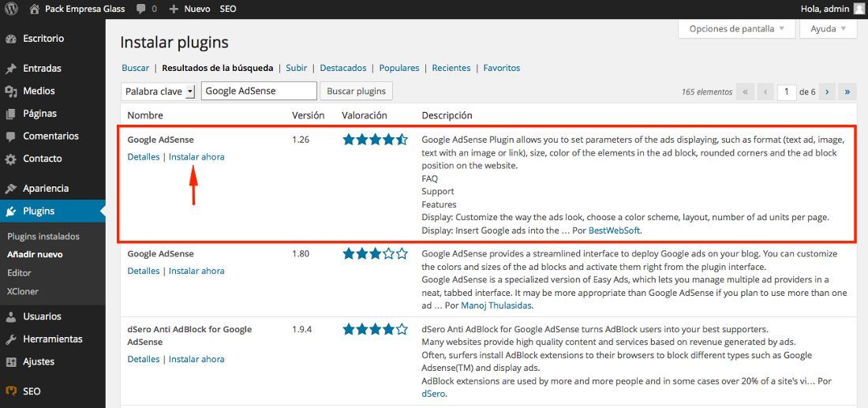Click the Plugins plug icon
This screenshot has width=868, height=408.
10,211
